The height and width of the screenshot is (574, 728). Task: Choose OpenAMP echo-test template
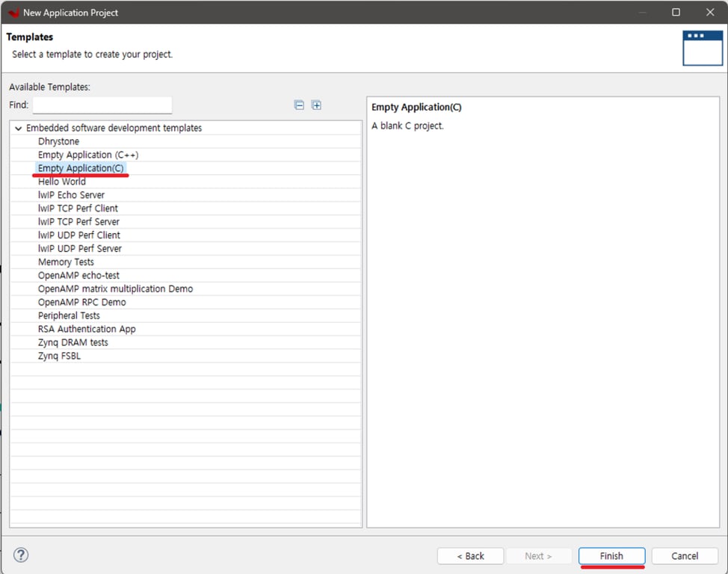pyautogui.click(x=78, y=275)
